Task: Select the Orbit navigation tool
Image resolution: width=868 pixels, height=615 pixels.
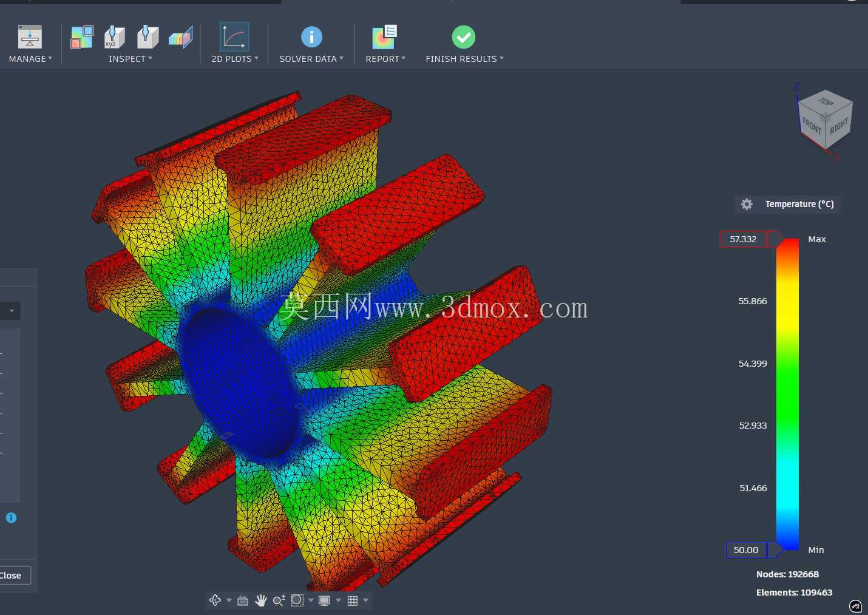Action: point(215,600)
